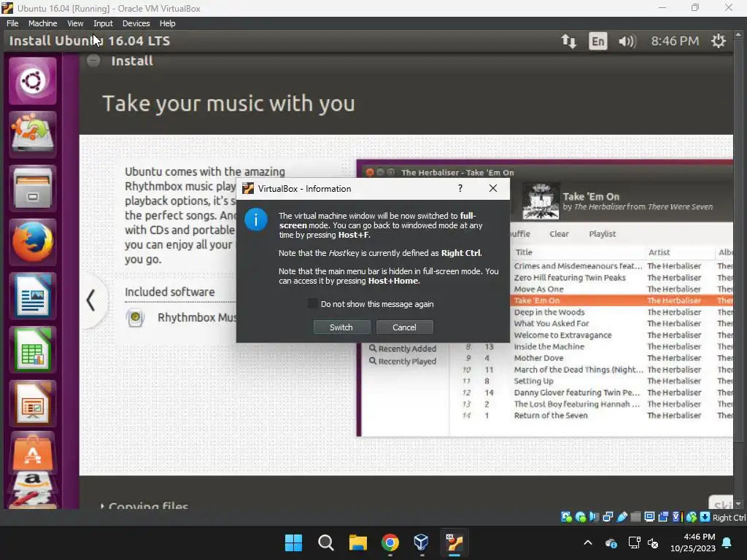Click the Windows Start button
The image size is (747, 560).
click(293, 542)
